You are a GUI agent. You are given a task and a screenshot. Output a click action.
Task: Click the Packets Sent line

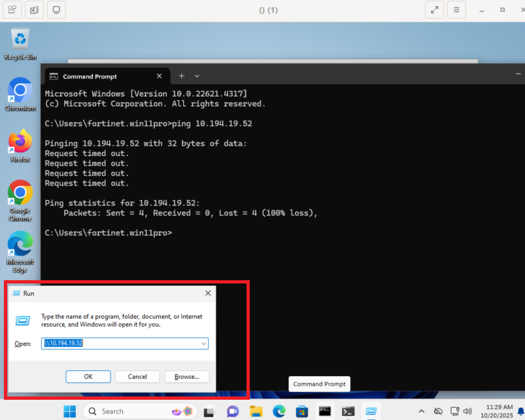click(190, 213)
